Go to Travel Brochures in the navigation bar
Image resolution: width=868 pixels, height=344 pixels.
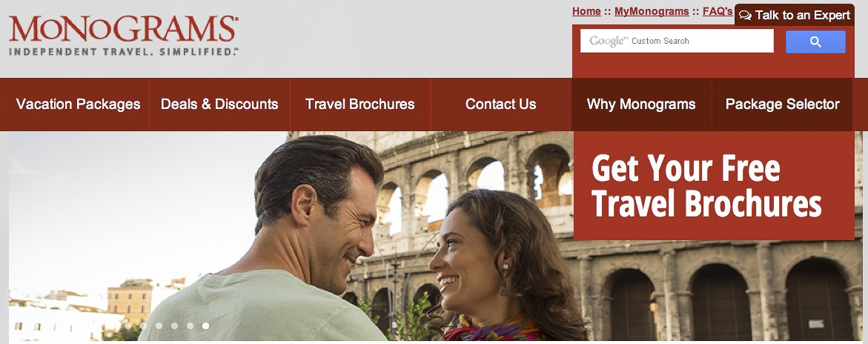tap(360, 104)
